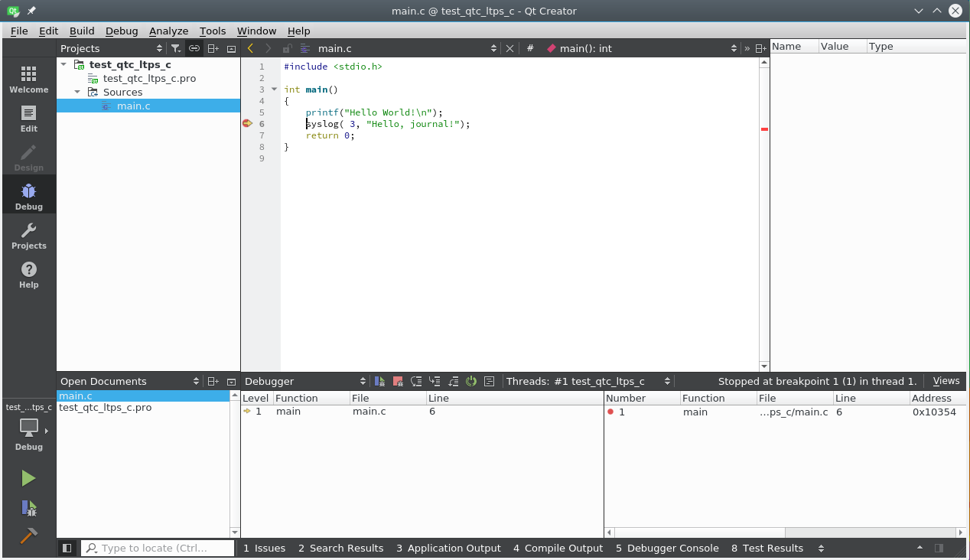970x560 pixels.
Task: Collapse the Sources folder in project tree
Action: [77, 92]
